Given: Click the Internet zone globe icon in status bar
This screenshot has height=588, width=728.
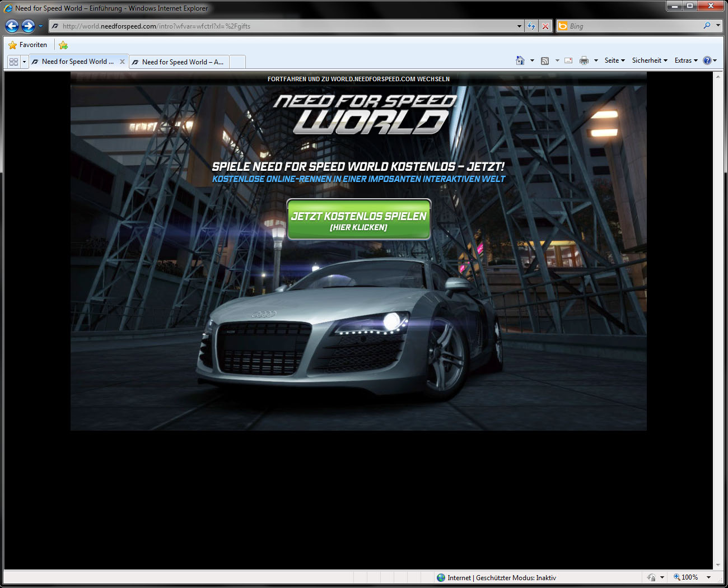Looking at the screenshot, I should click(x=441, y=577).
